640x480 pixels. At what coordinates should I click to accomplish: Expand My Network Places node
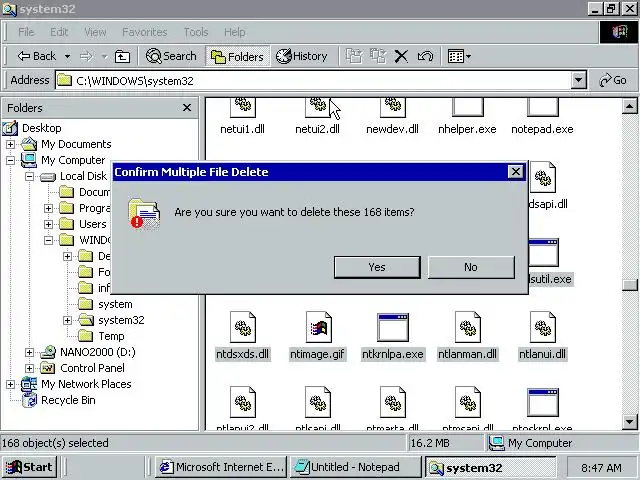click(10, 384)
